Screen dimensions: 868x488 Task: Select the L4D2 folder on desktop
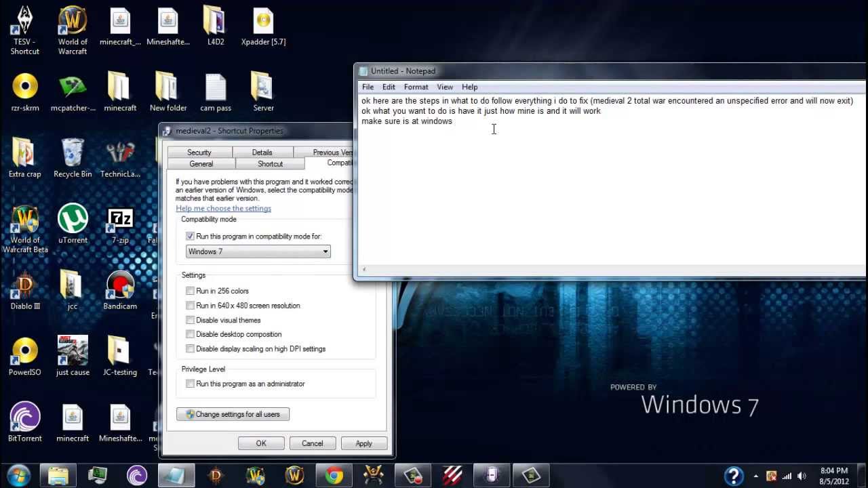[x=216, y=26]
